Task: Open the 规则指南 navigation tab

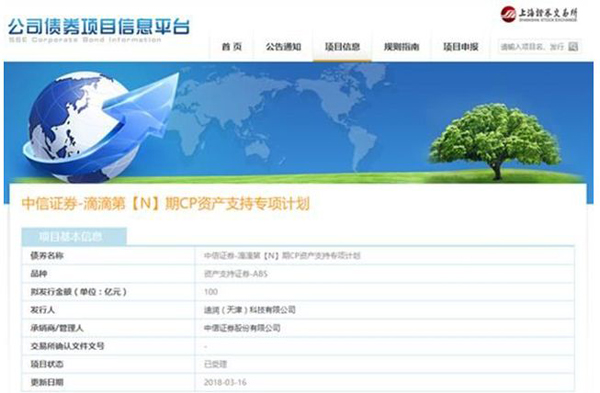Action: click(401, 47)
